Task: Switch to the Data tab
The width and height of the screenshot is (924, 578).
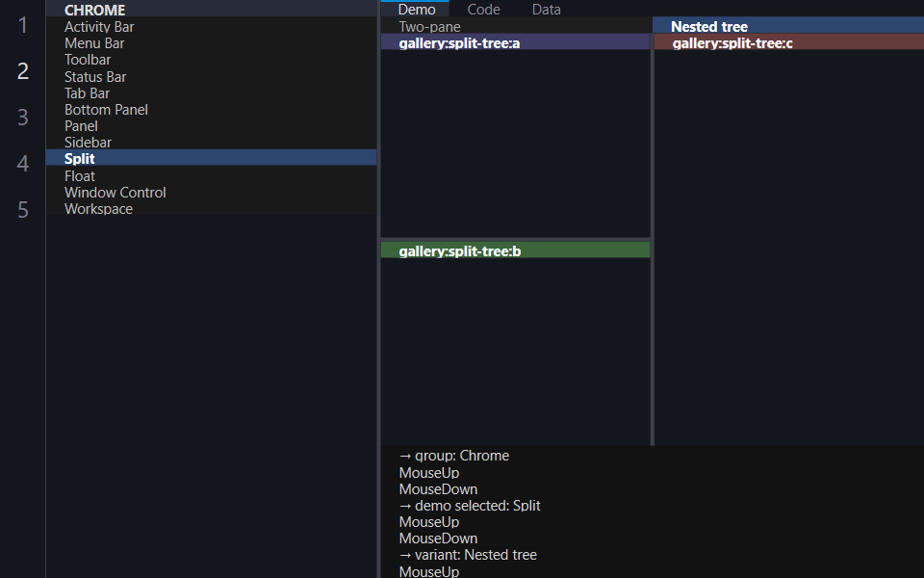Action: click(x=547, y=9)
